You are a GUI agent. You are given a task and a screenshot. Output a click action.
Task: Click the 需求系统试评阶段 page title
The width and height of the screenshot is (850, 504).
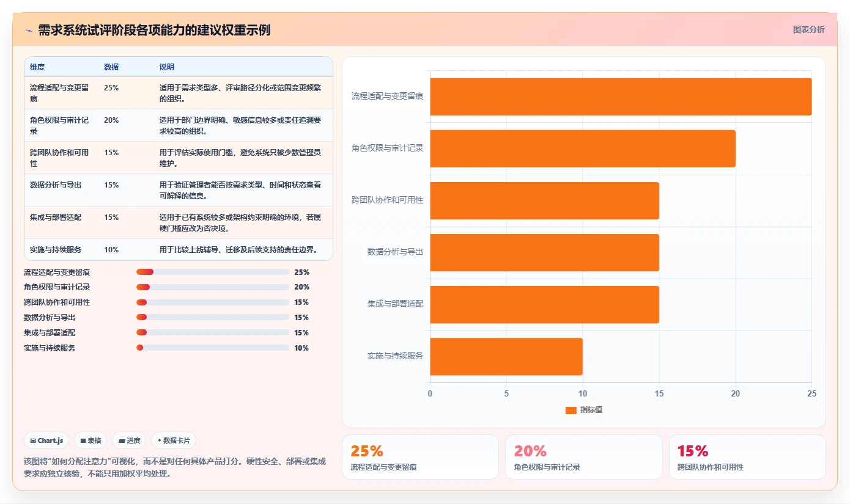point(154,30)
